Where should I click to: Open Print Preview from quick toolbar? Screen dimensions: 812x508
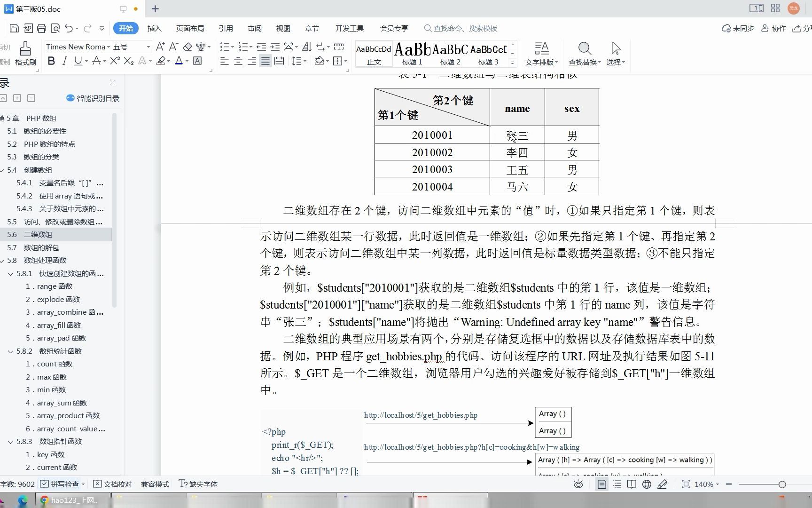click(55, 28)
